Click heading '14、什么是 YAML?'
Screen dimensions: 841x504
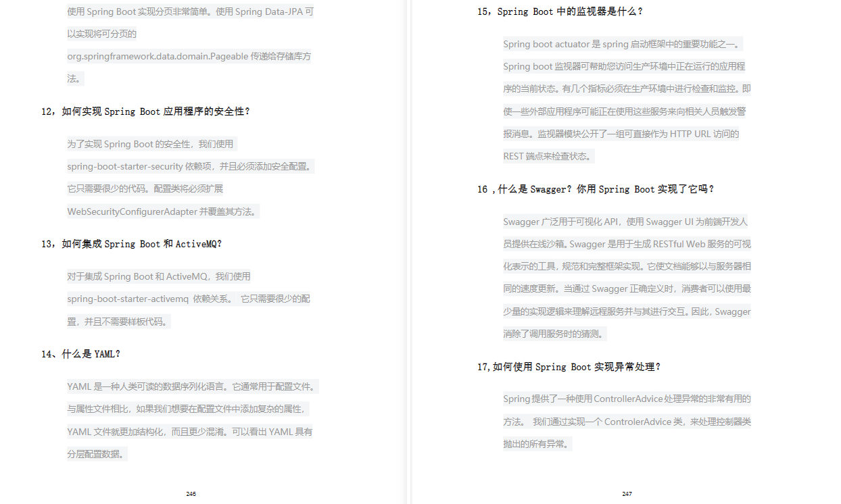[81, 354]
